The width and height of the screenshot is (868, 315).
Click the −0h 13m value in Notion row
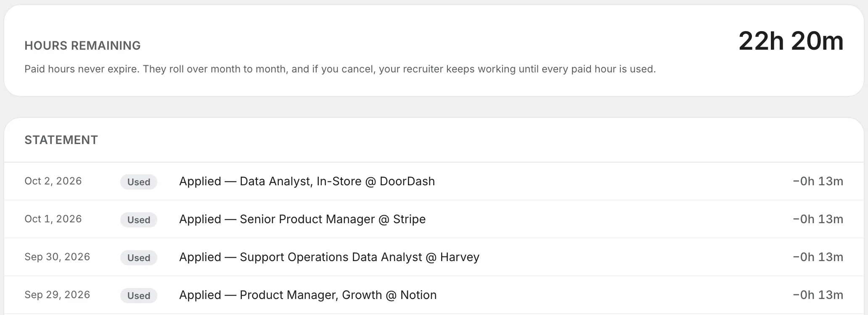pyautogui.click(x=818, y=295)
